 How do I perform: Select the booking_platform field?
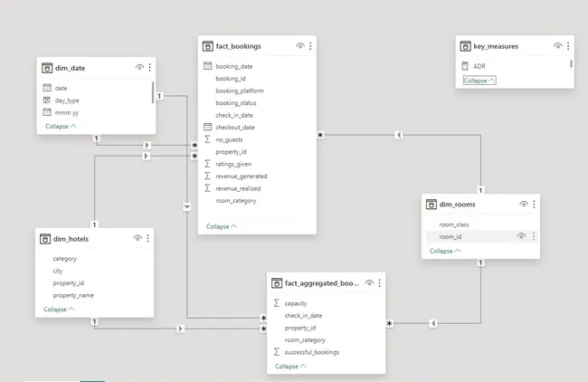[x=240, y=91]
